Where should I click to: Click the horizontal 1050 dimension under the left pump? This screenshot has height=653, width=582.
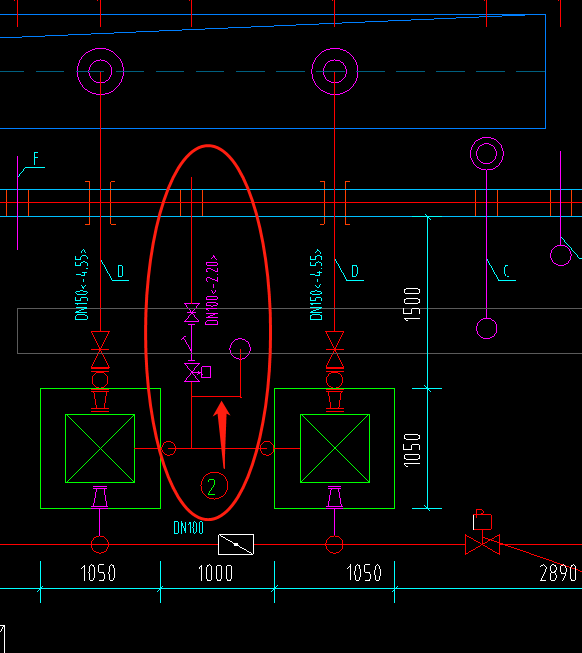[98, 573]
